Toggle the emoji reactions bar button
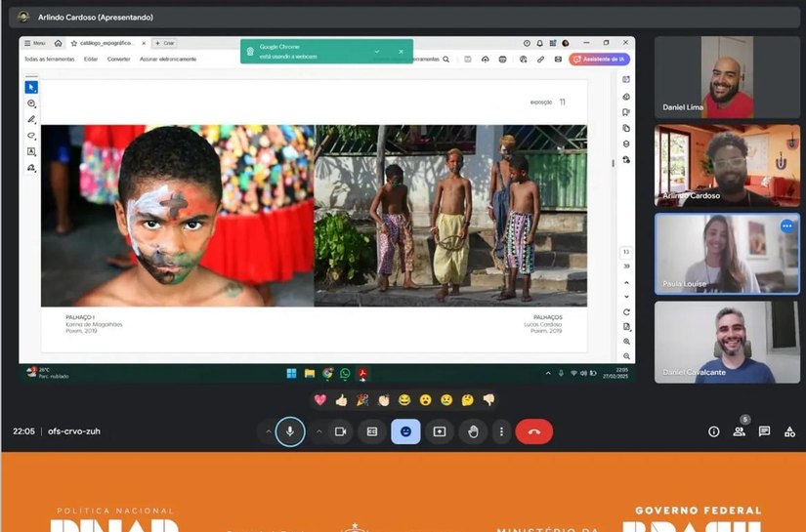 405,431
